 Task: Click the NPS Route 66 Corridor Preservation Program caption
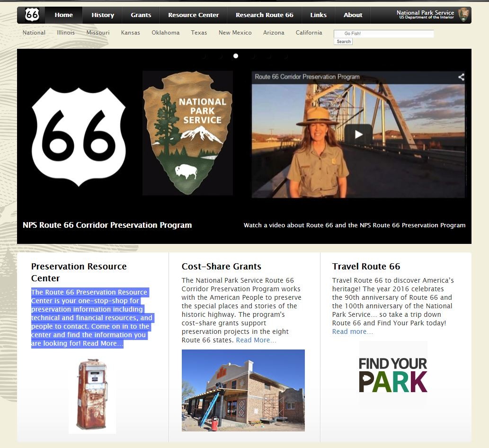[107, 225]
